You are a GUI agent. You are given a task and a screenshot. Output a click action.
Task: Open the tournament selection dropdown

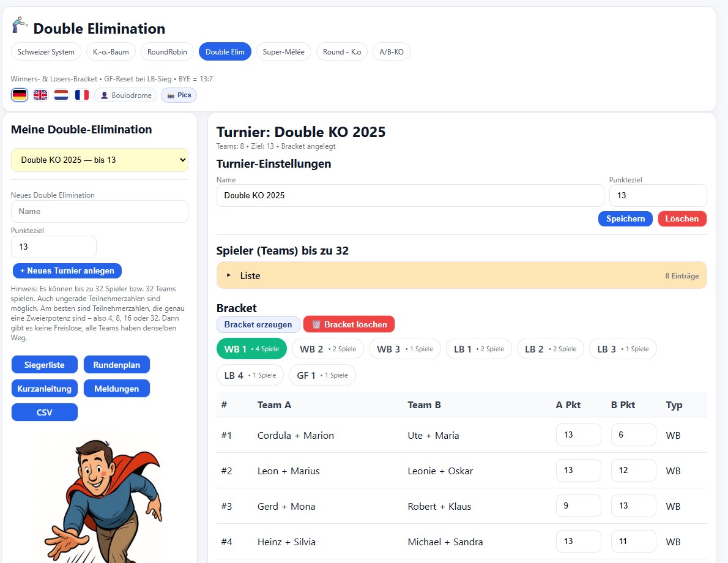[100, 160]
